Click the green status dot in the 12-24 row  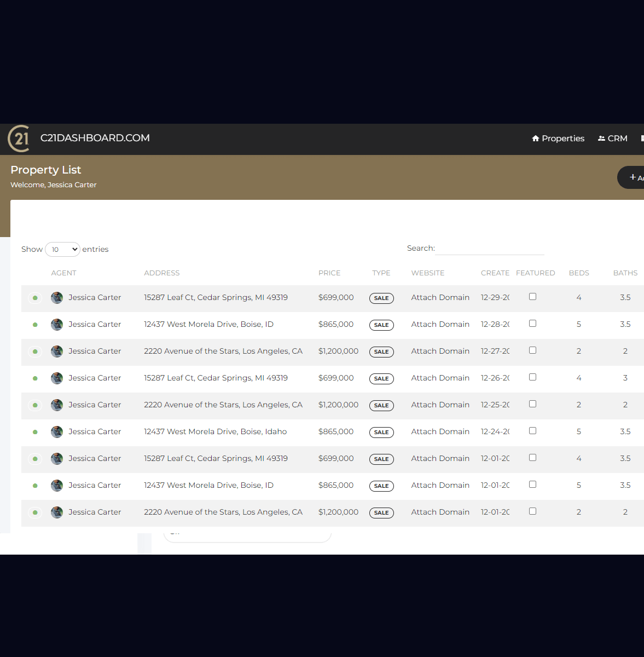[x=35, y=432]
